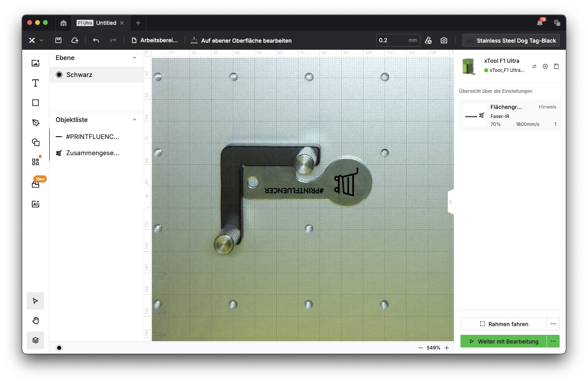Image resolution: width=588 pixels, height=383 pixels.
Task: Switch device with arrows icon
Action: [534, 66]
